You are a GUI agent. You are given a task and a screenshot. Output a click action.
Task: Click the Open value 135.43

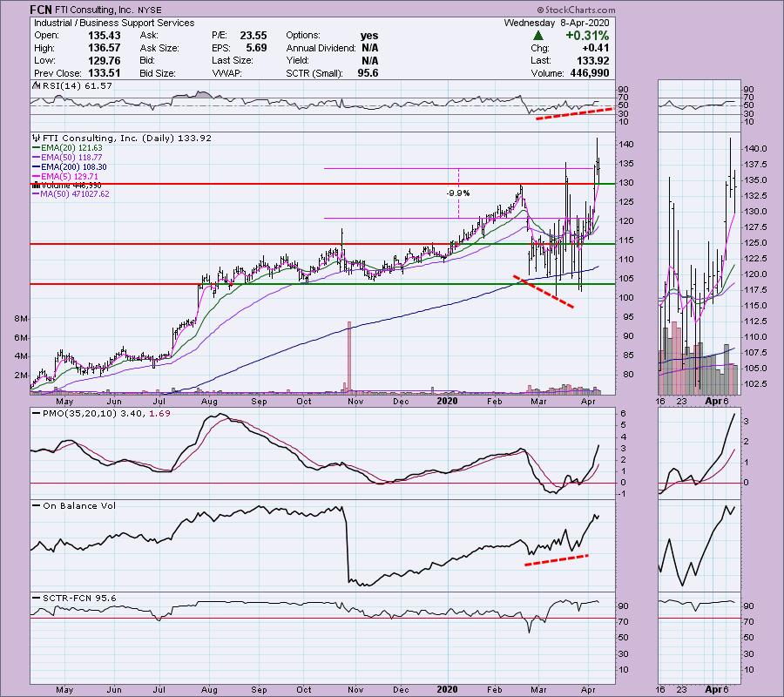click(x=105, y=36)
